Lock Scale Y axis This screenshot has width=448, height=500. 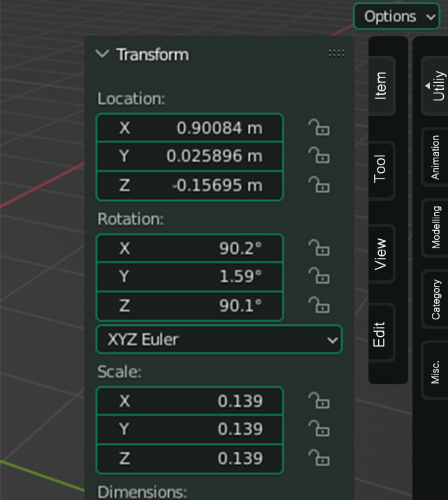[319, 429]
